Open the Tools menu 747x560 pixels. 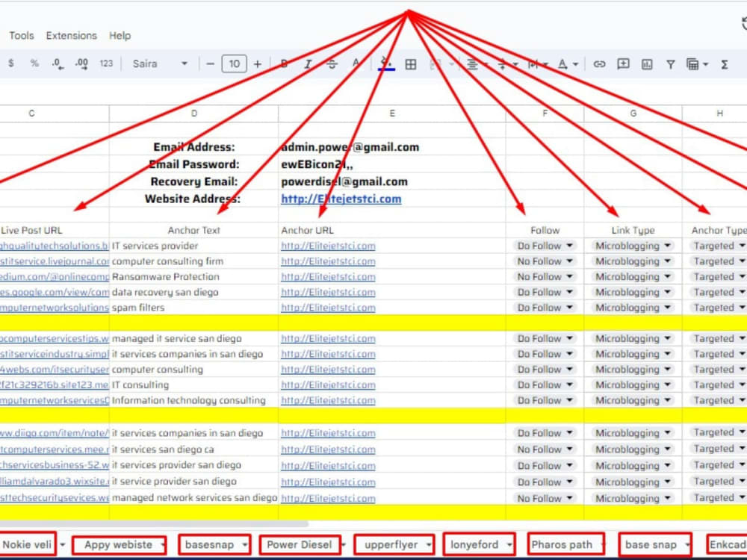click(22, 36)
